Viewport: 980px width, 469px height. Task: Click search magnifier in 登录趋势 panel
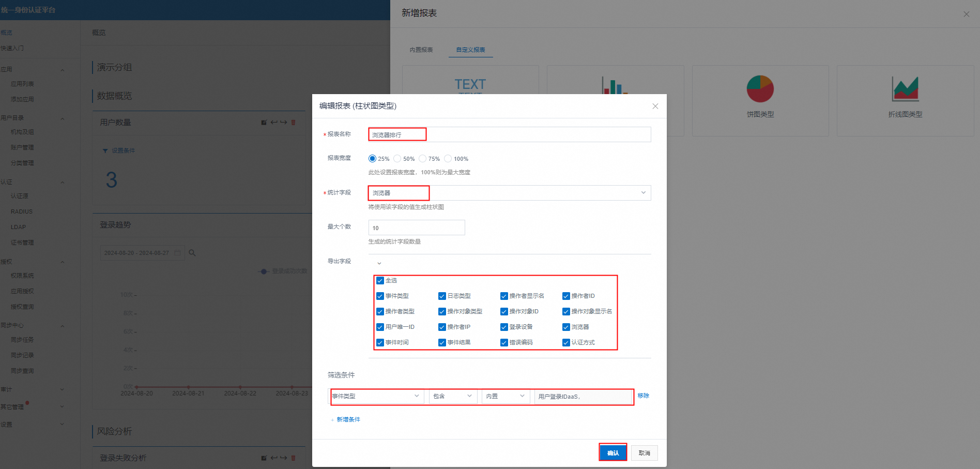coord(192,253)
